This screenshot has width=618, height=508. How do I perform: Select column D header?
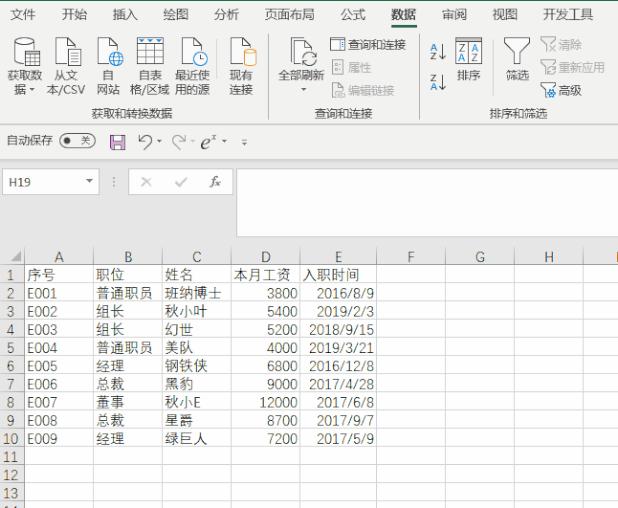click(x=266, y=257)
